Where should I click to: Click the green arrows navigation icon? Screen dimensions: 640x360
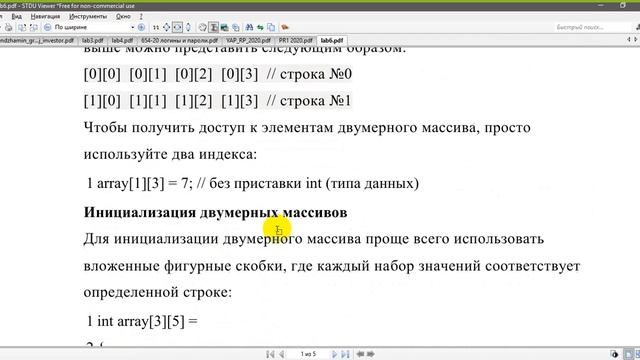260,27
